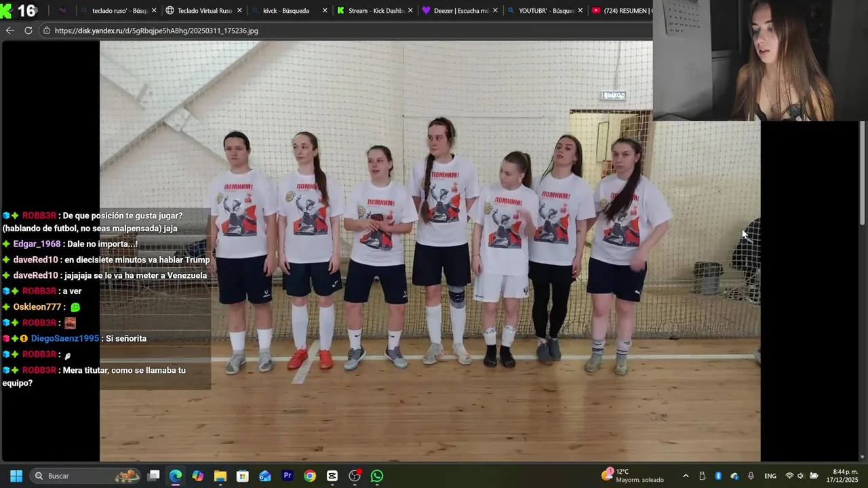The width and height of the screenshot is (868, 488).
Task: Open the weather widget showing 12°C
Action: pyautogui.click(x=633, y=476)
